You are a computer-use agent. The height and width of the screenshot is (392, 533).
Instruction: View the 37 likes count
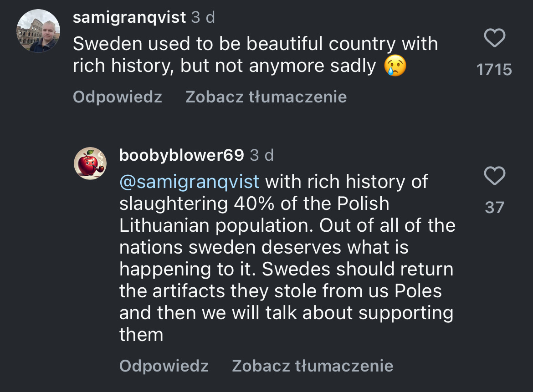[x=494, y=208]
